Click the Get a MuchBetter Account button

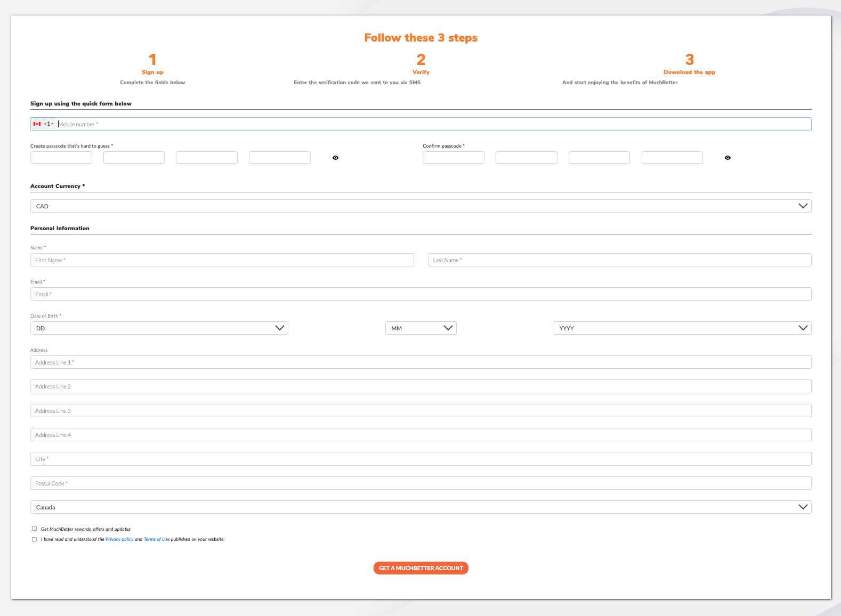pos(420,568)
